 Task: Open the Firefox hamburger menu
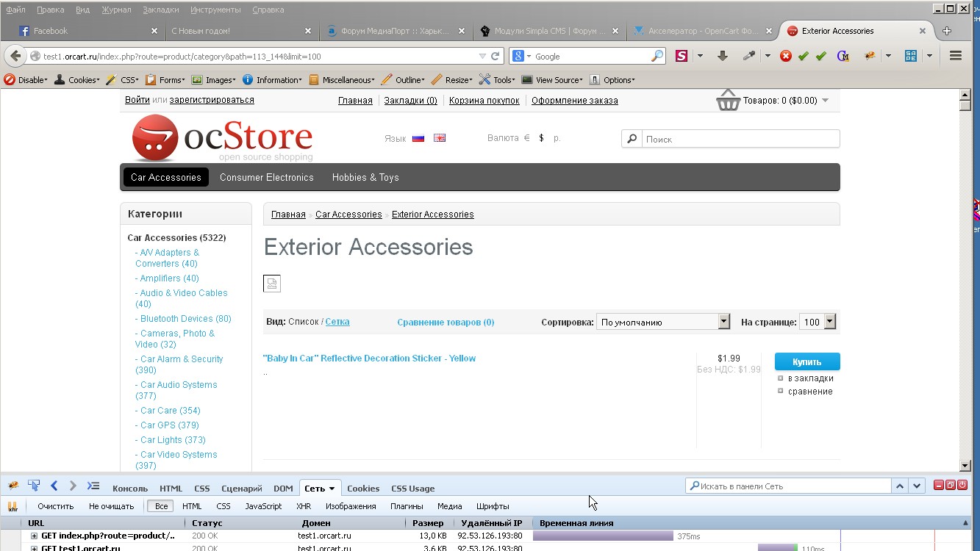(956, 56)
